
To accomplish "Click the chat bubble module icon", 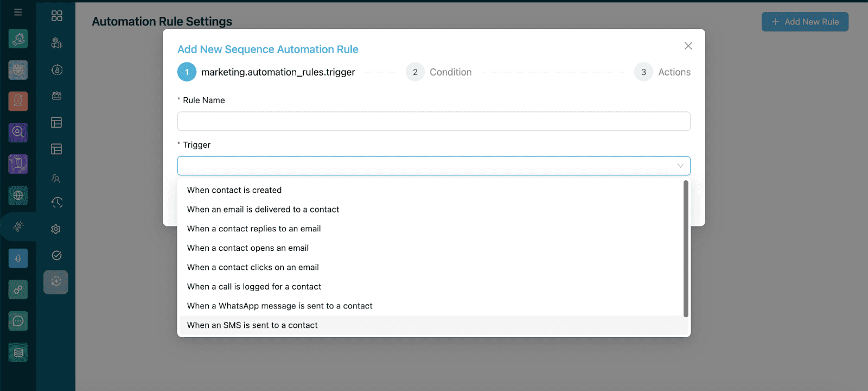I will point(18,321).
